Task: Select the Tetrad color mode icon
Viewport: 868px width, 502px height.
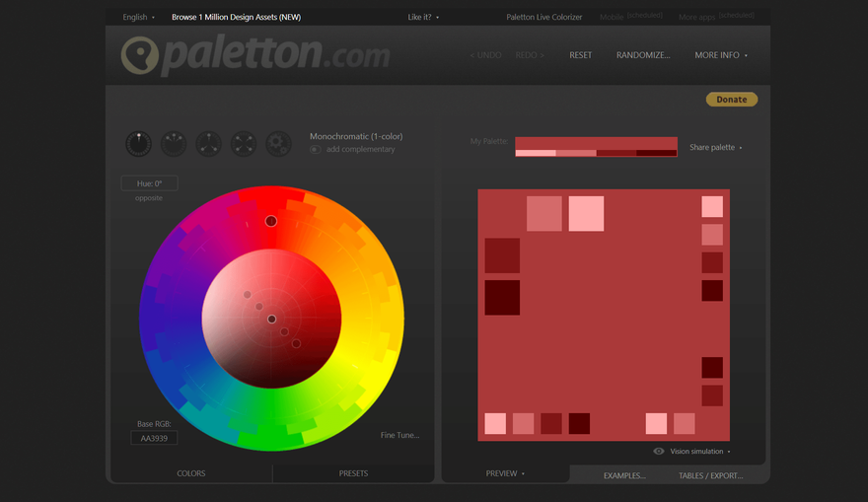Action: 244,144
